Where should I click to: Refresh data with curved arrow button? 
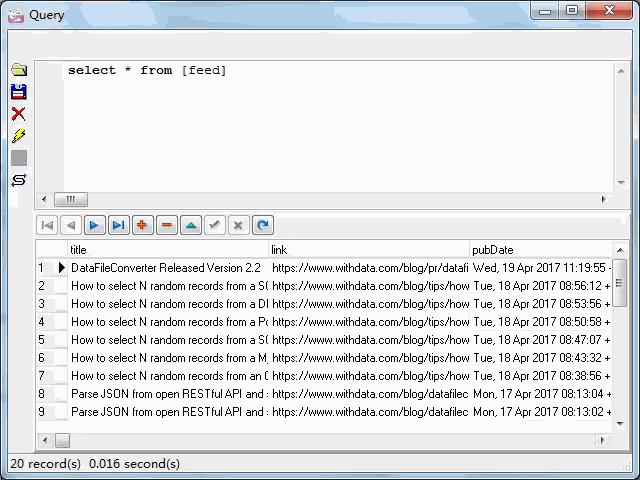263,225
